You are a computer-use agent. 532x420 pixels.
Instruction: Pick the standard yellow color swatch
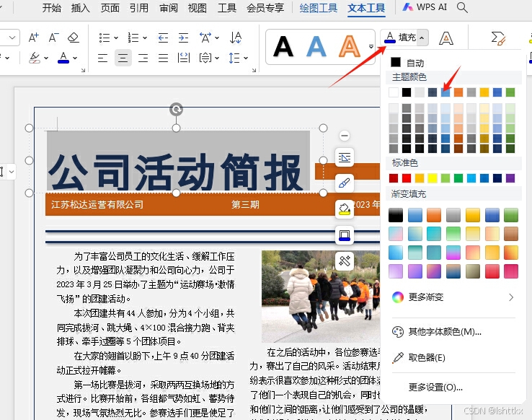[433, 178]
